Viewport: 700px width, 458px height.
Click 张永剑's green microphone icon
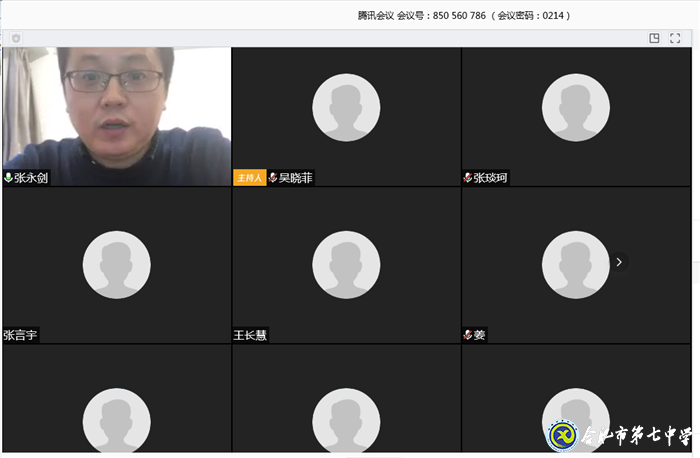[9, 178]
